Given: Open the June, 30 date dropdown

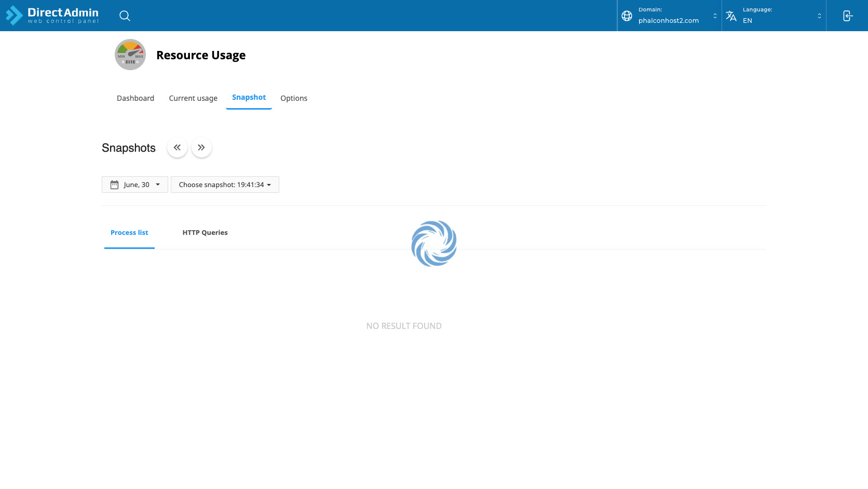Looking at the screenshot, I should [135, 184].
